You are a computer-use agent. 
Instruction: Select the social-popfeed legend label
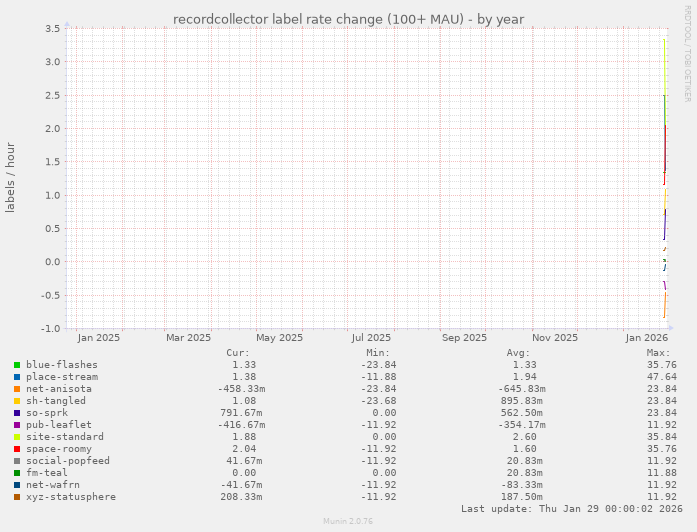pyautogui.click(x=68, y=461)
